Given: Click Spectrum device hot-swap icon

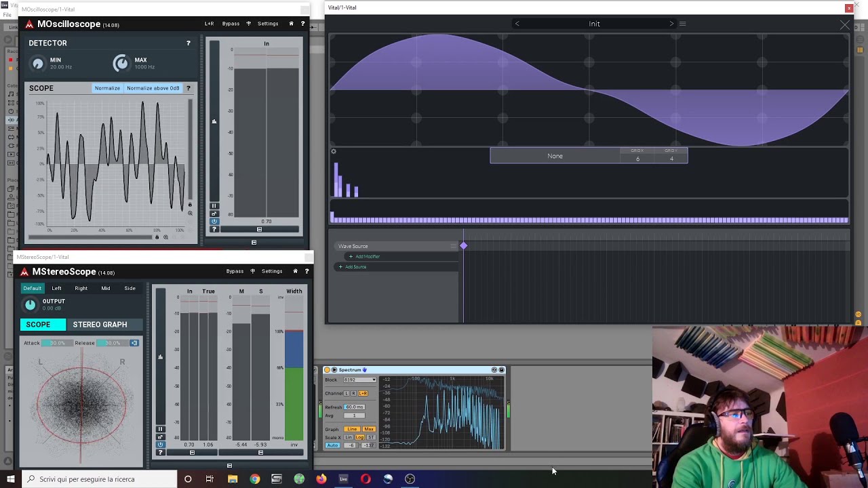Looking at the screenshot, I should click(x=494, y=370).
